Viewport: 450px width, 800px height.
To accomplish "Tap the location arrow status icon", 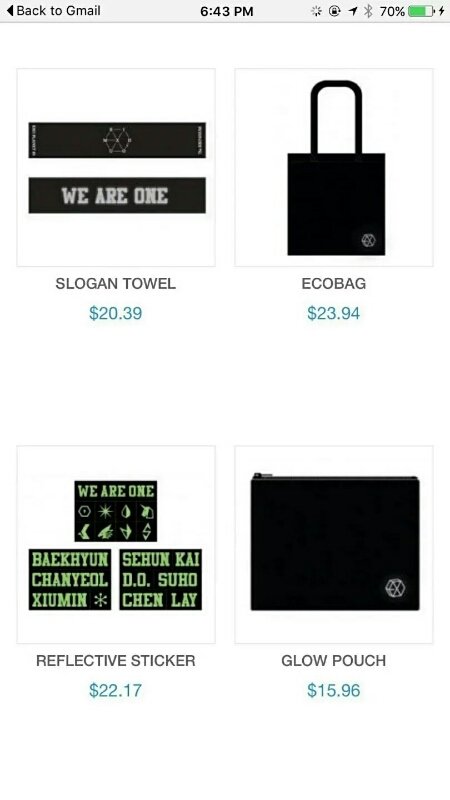I will click(x=353, y=11).
